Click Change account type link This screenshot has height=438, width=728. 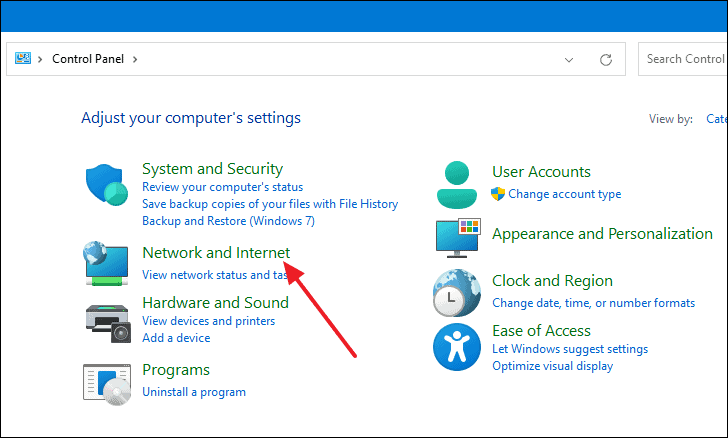point(565,194)
